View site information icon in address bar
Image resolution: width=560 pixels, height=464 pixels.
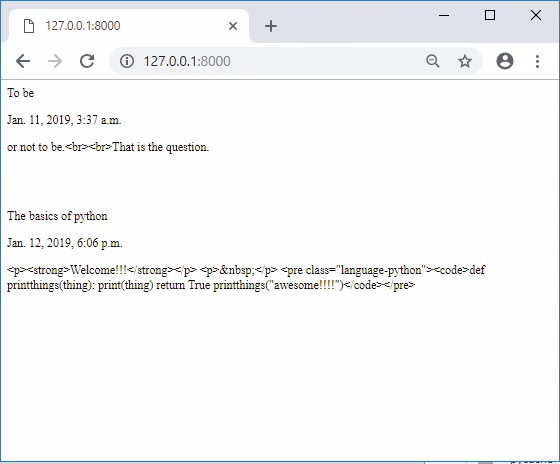pos(127,61)
